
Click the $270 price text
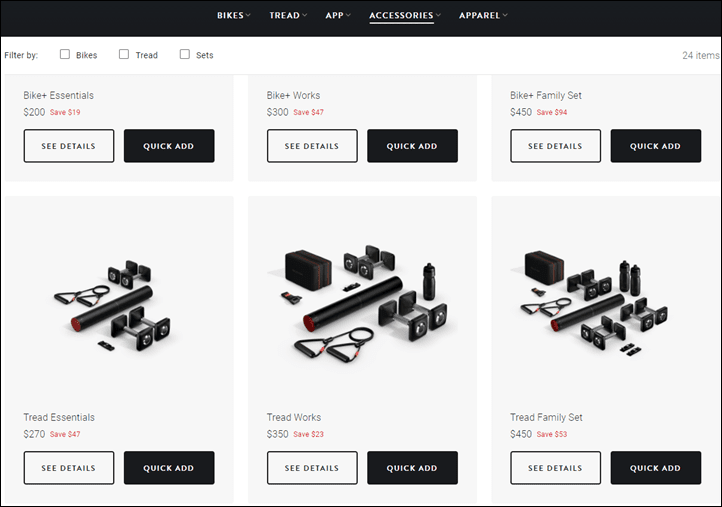click(x=34, y=434)
